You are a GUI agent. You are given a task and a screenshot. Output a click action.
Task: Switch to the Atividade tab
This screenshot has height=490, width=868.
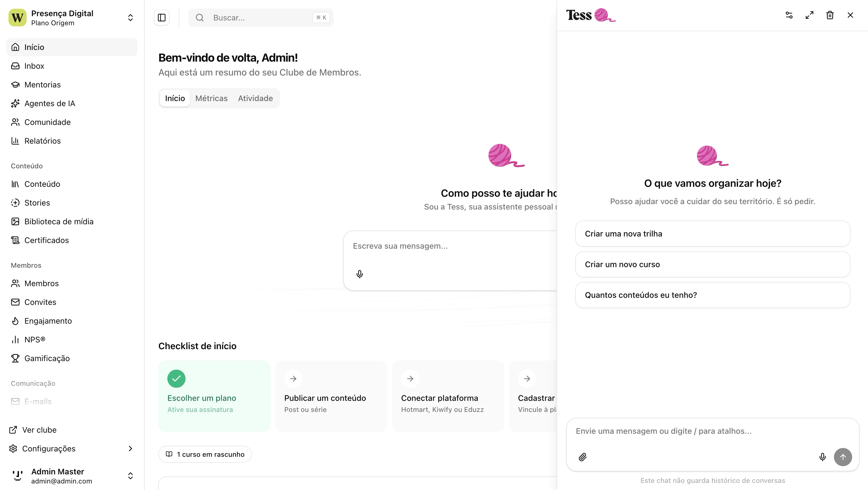pyautogui.click(x=255, y=99)
